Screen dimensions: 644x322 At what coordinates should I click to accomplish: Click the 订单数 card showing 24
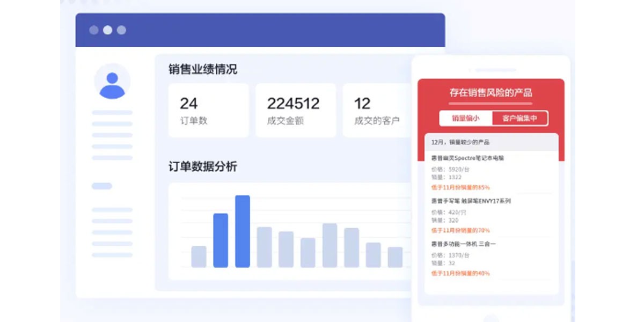208,110
